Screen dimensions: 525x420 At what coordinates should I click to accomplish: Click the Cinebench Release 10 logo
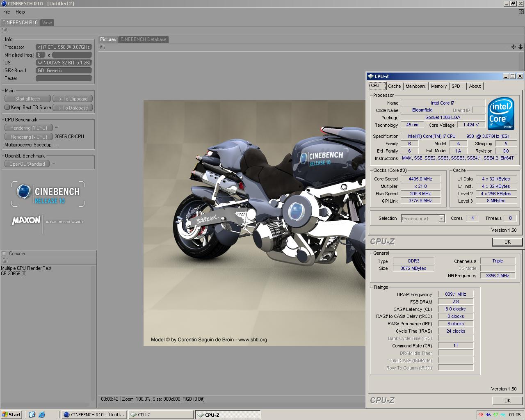[48, 194]
